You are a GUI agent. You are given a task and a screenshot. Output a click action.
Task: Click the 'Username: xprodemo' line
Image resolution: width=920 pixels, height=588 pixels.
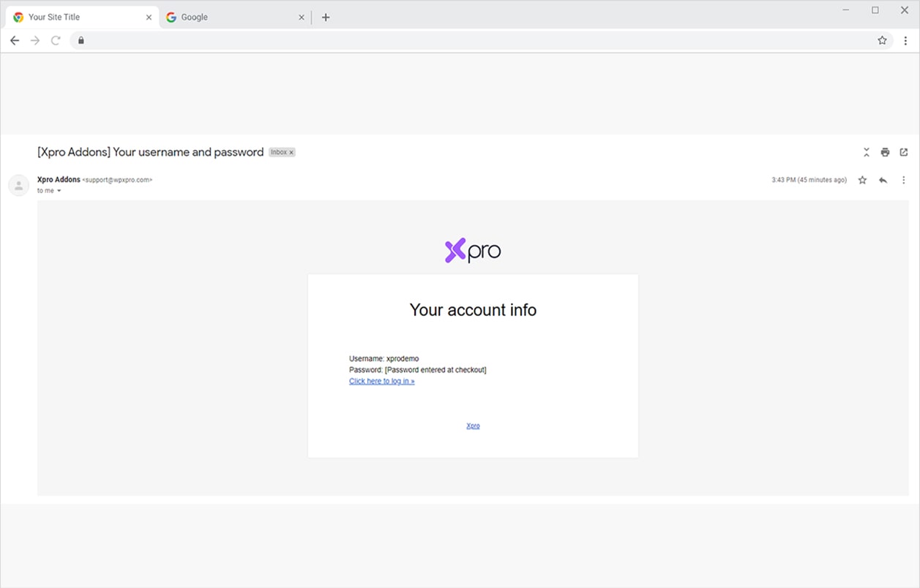coord(384,359)
